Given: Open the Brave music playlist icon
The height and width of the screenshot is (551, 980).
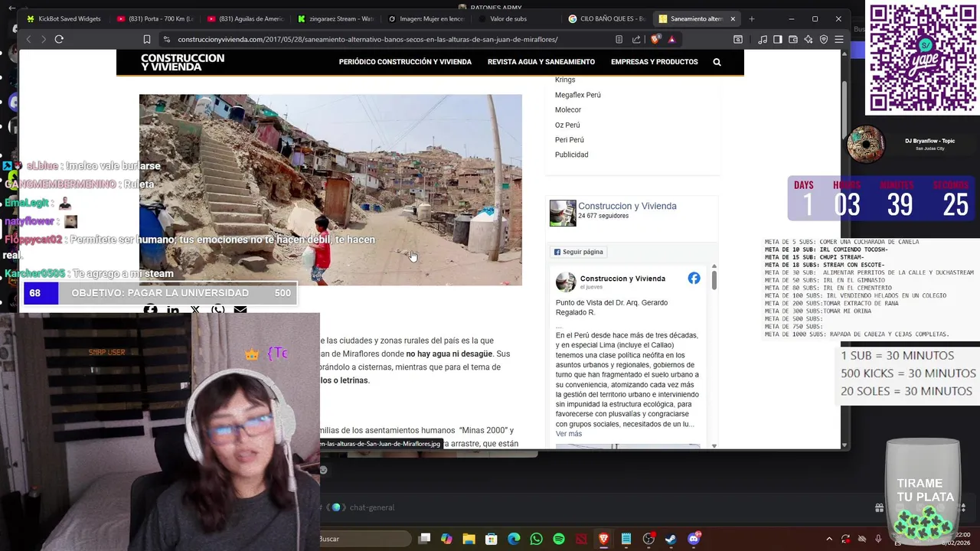Looking at the screenshot, I should click(763, 39).
